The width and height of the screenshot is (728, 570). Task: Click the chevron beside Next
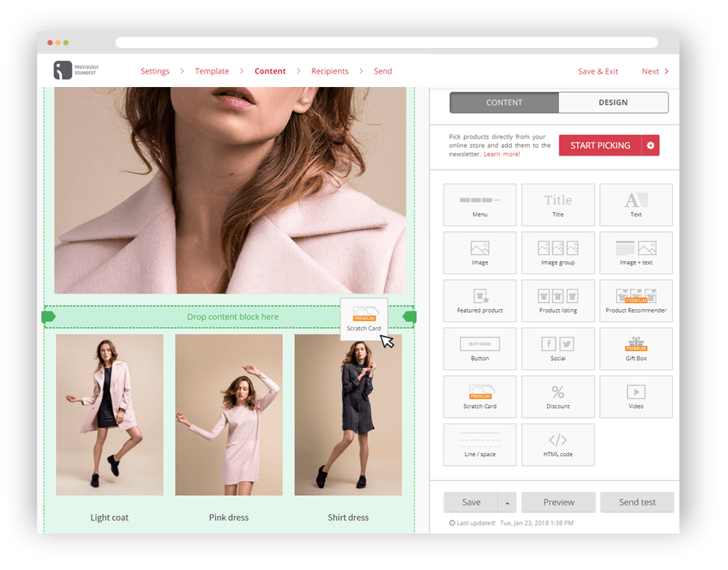pyautogui.click(x=667, y=71)
